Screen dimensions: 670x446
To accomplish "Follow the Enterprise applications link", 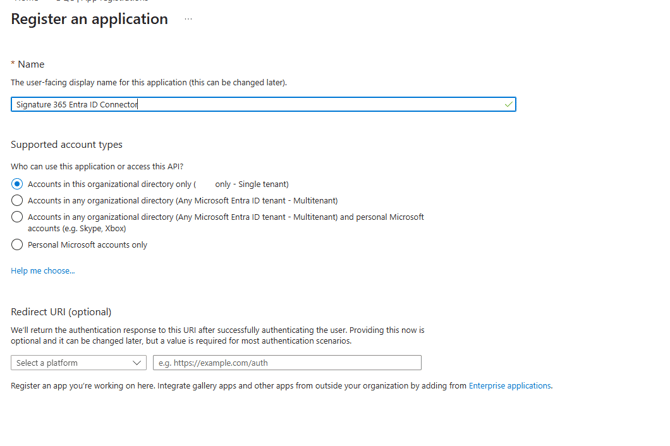I will click(x=509, y=386).
